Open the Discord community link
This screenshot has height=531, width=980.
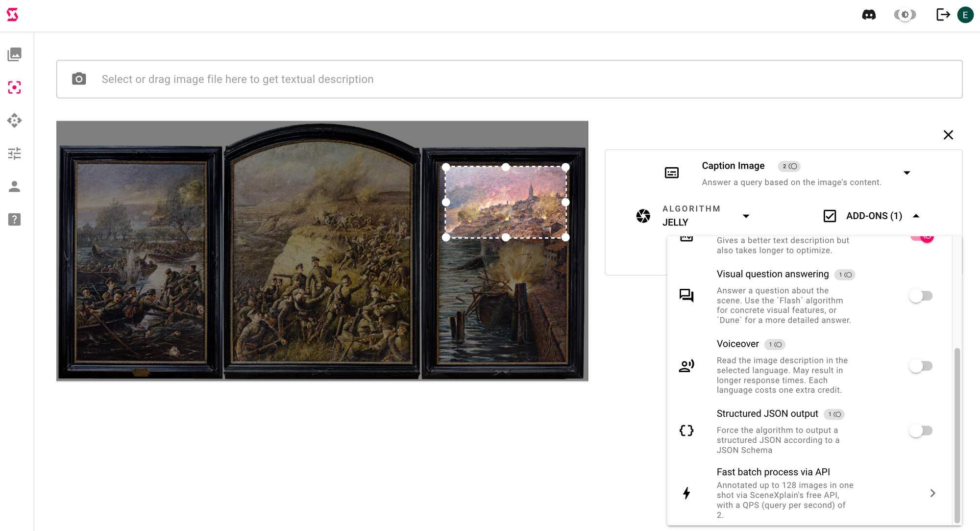click(869, 15)
